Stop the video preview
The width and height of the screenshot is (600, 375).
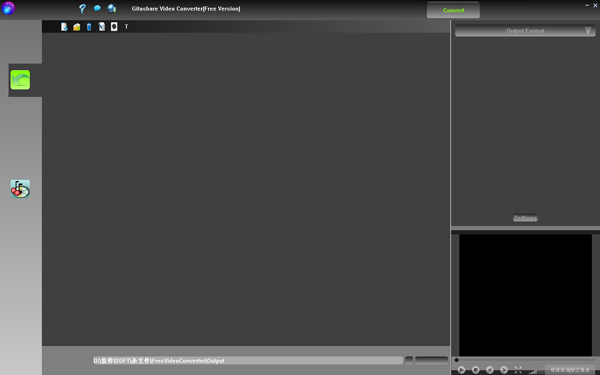pyautogui.click(x=475, y=370)
